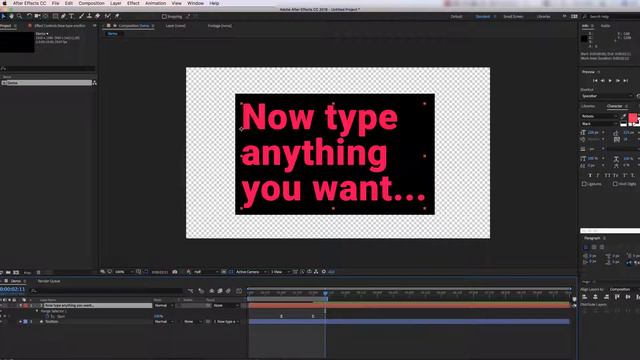Screen dimensions: 640x360
Task: Apply Small Caps to text
Action: 616,176
